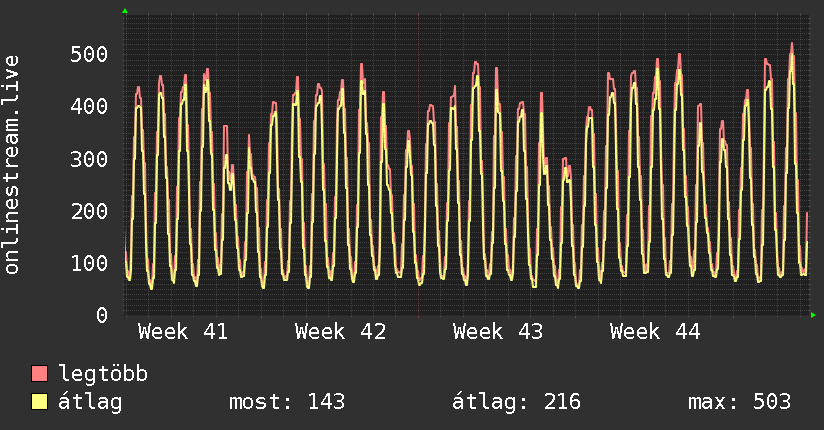Click the green arrow atop the y-axis
The height and width of the screenshot is (430, 824).
(x=125, y=11)
